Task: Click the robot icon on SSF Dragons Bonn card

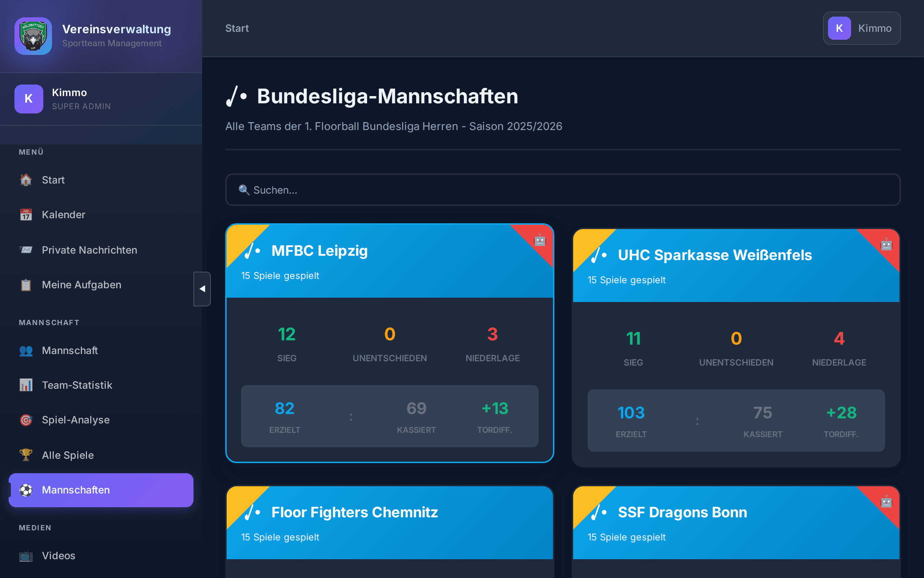Action: (886, 501)
